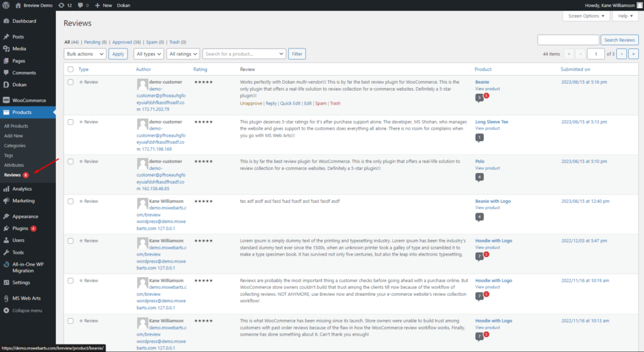Expand the Help panel
This screenshot has width=644, height=352.
[625, 16]
